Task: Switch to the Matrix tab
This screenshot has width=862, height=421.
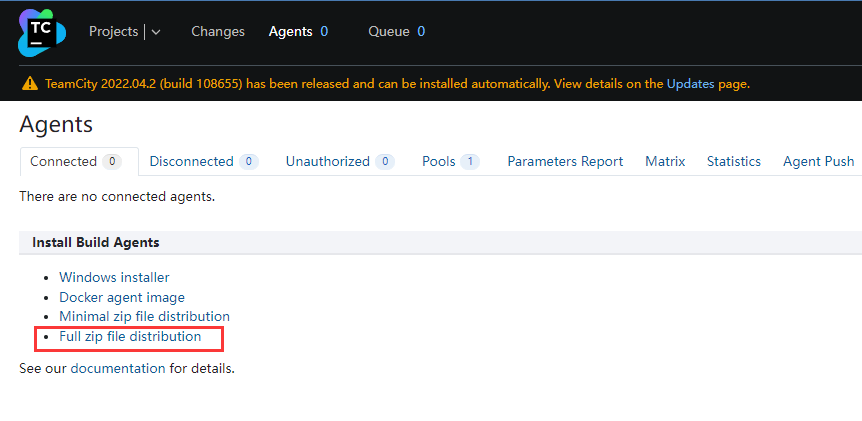Action: click(665, 162)
